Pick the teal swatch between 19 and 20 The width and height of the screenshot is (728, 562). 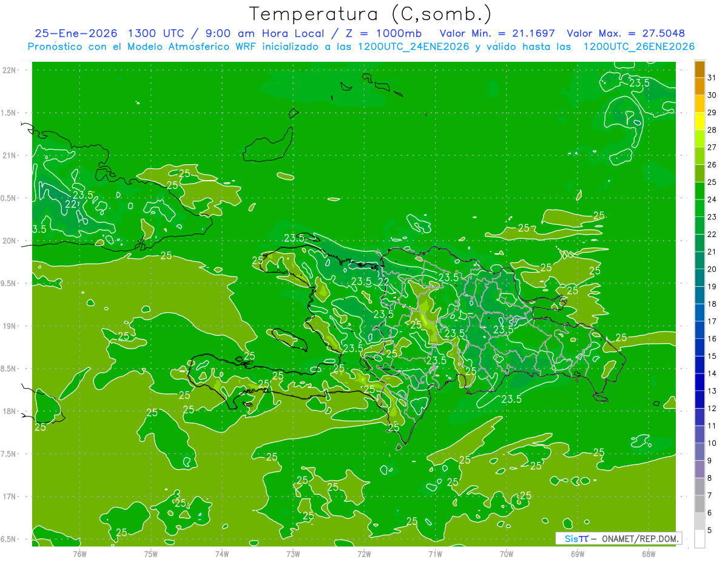[699, 278]
